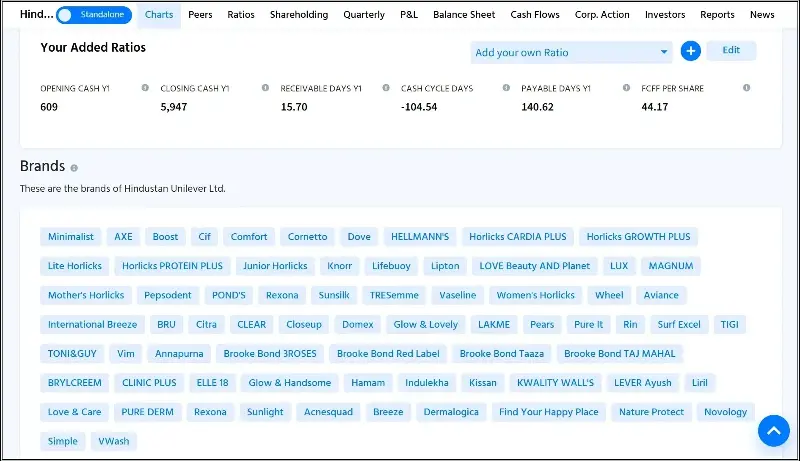Click the scroll-to-top arrow button
The height and width of the screenshot is (461, 800).
773,431
